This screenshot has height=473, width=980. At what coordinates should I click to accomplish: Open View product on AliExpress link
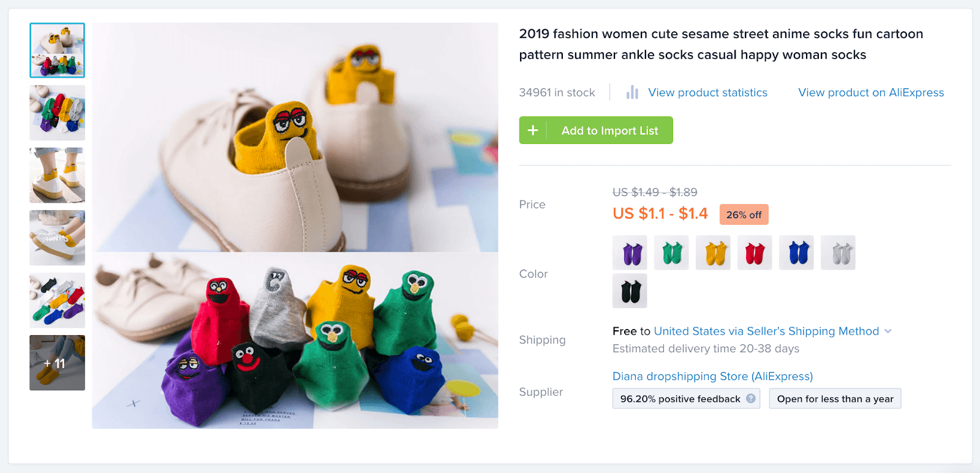[x=871, y=93]
